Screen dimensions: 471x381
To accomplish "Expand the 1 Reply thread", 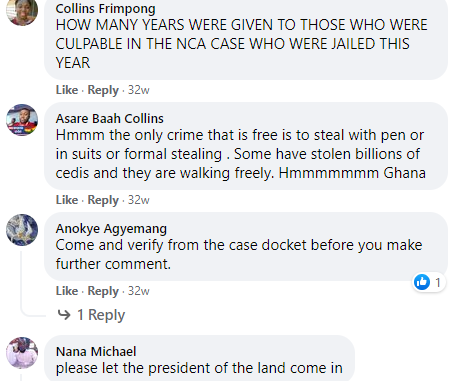I will coord(101,315).
